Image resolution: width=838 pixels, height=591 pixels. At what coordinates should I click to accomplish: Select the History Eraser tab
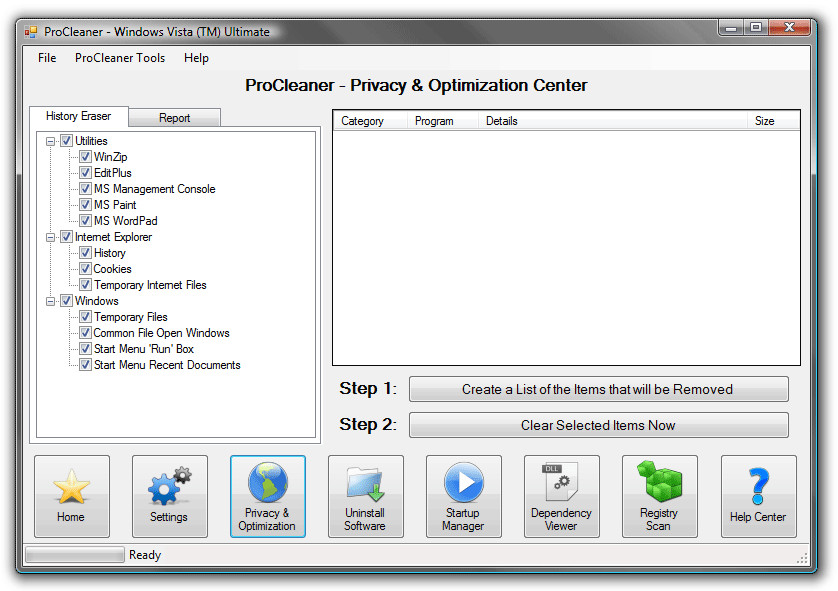[79, 116]
